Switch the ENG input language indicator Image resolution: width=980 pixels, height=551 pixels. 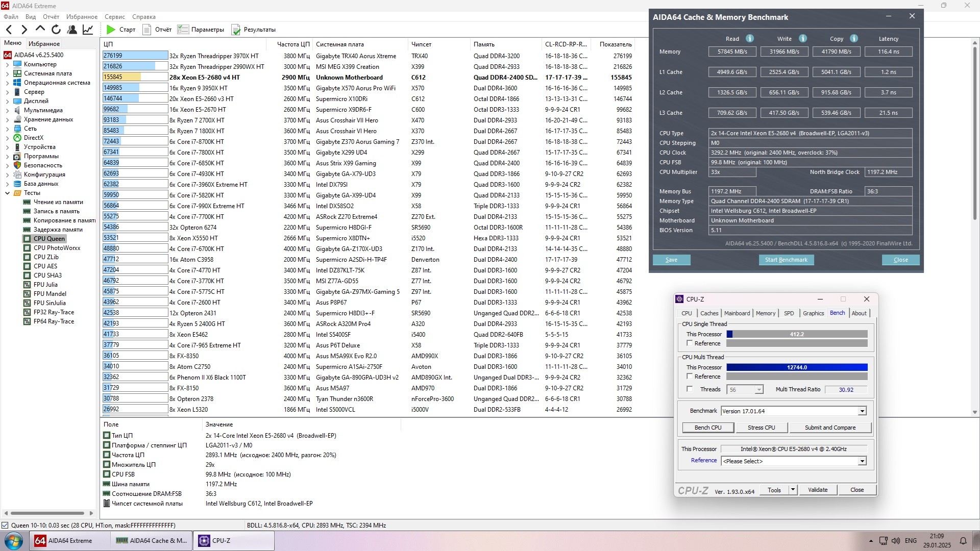[911, 541]
